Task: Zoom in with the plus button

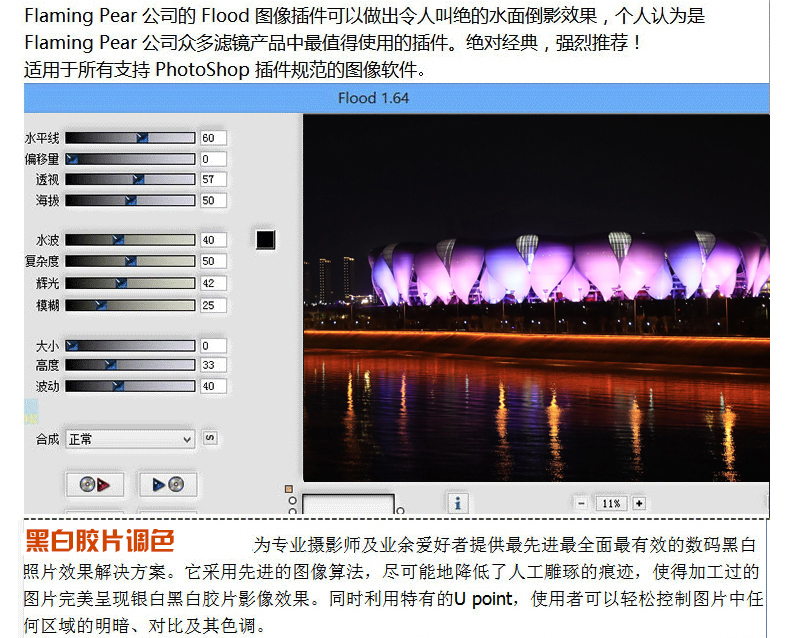Action: (x=639, y=503)
